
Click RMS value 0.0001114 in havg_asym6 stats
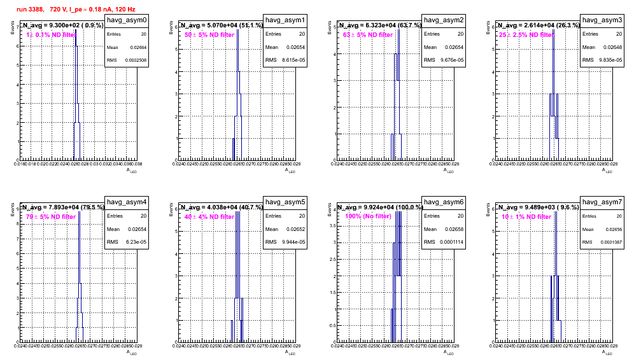tap(453, 242)
